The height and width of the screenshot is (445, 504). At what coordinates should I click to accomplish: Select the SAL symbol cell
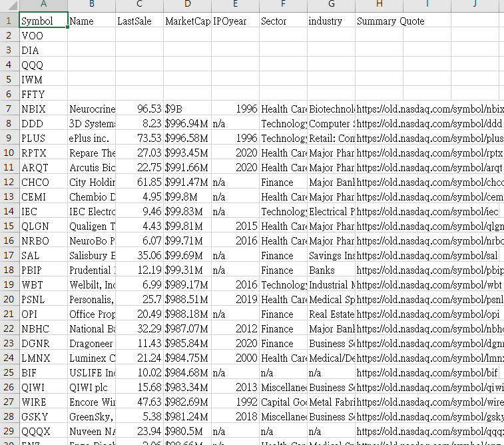tap(43, 255)
